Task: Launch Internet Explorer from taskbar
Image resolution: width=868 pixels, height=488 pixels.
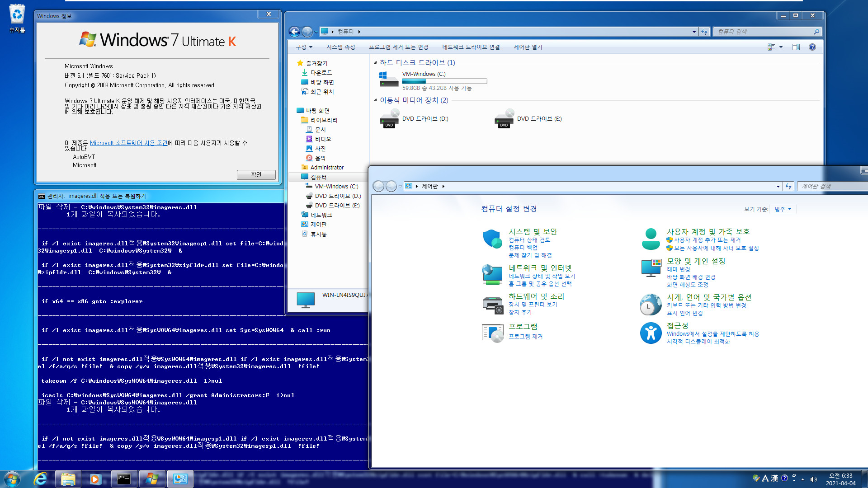Action: (x=41, y=479)
